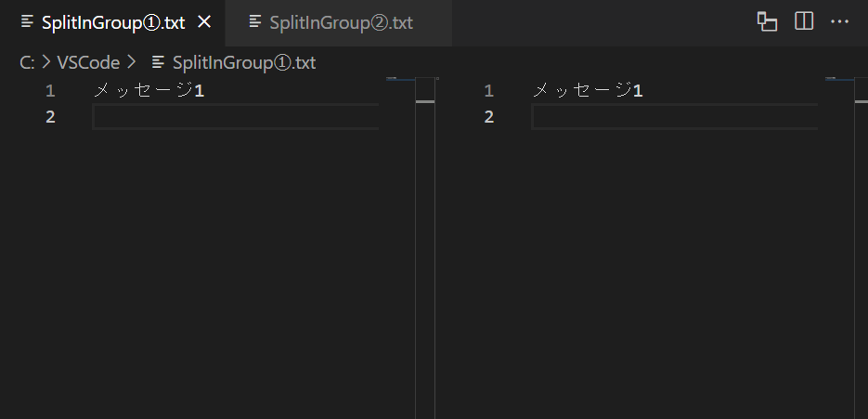Place cursor on line 2 of left editor

pos(235,117)
